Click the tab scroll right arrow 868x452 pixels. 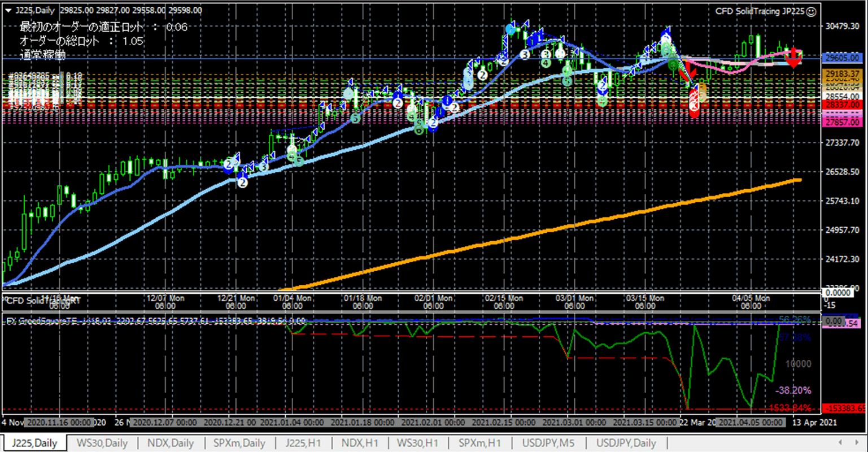coord(857,442)
